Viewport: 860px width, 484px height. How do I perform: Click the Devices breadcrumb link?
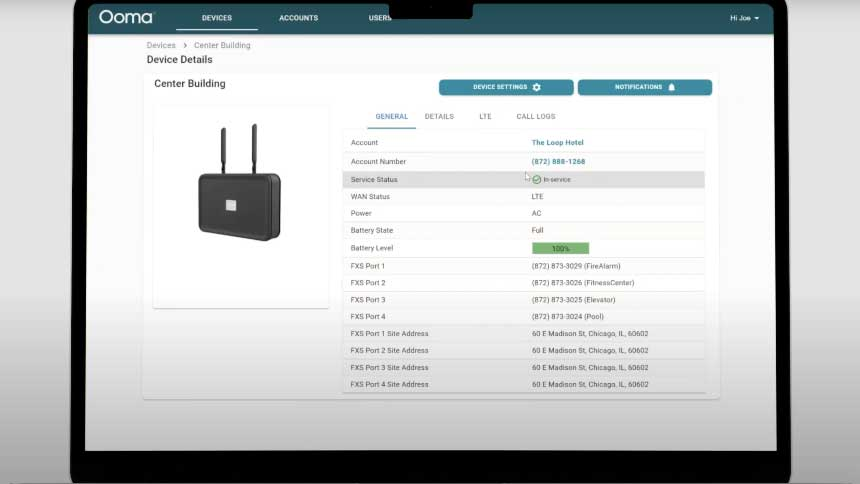click(161, 45)
